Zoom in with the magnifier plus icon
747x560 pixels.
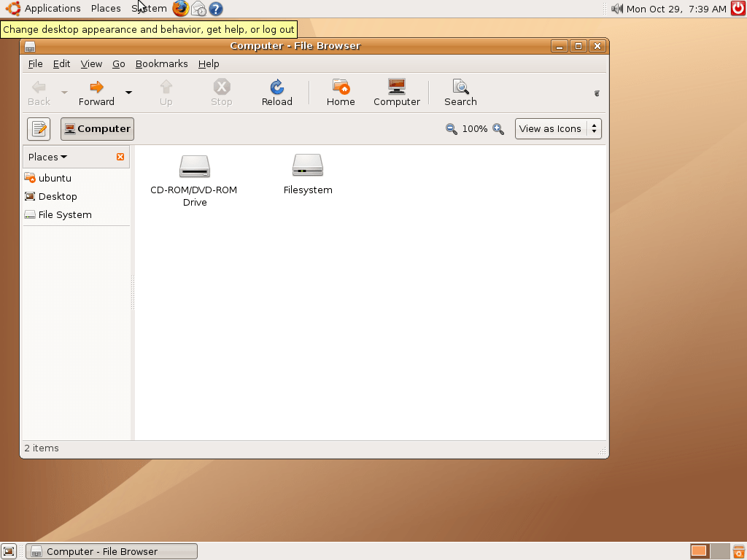point(498,129)
